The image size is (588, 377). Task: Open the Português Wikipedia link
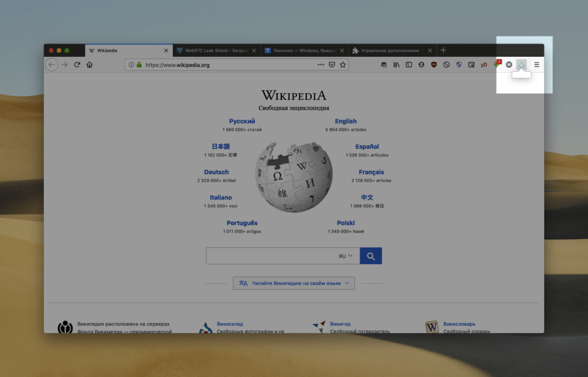point(242,222)
